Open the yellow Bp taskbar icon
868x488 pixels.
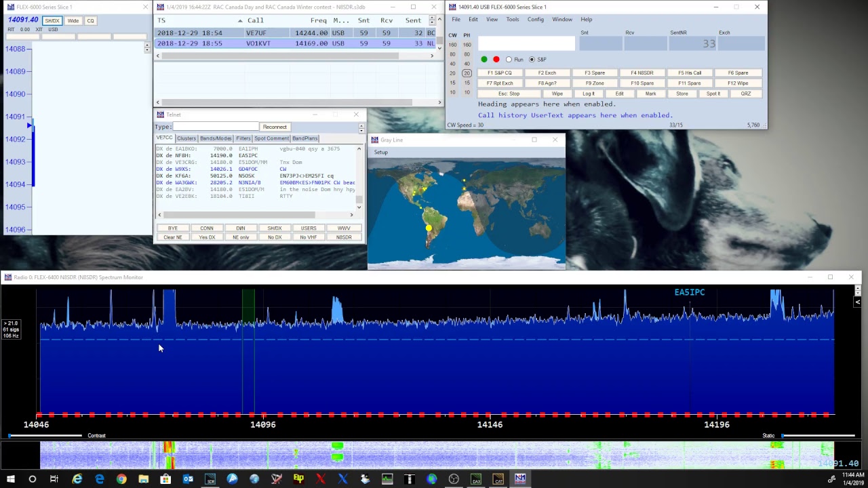298,479
